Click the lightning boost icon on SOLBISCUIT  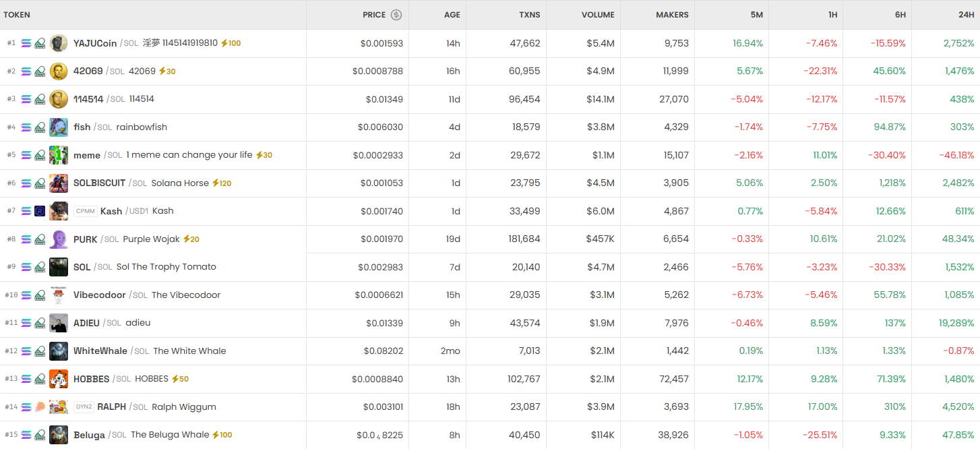216,183
